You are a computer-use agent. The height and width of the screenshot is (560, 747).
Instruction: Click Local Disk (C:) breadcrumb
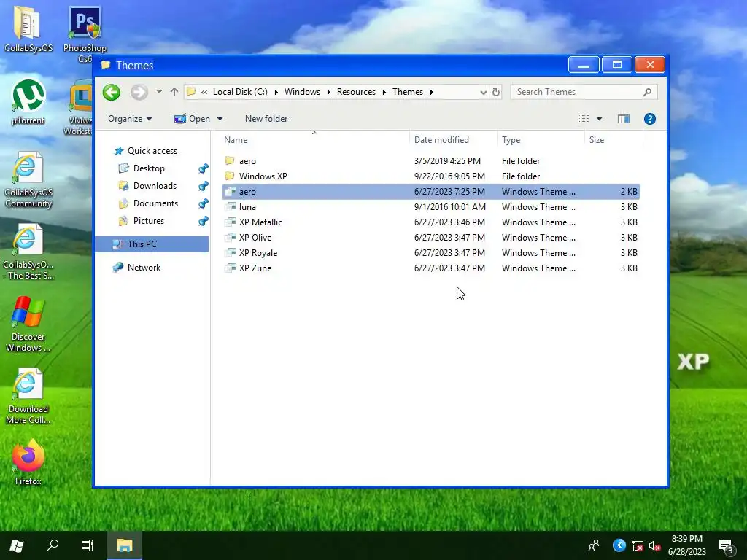point(240,92)
